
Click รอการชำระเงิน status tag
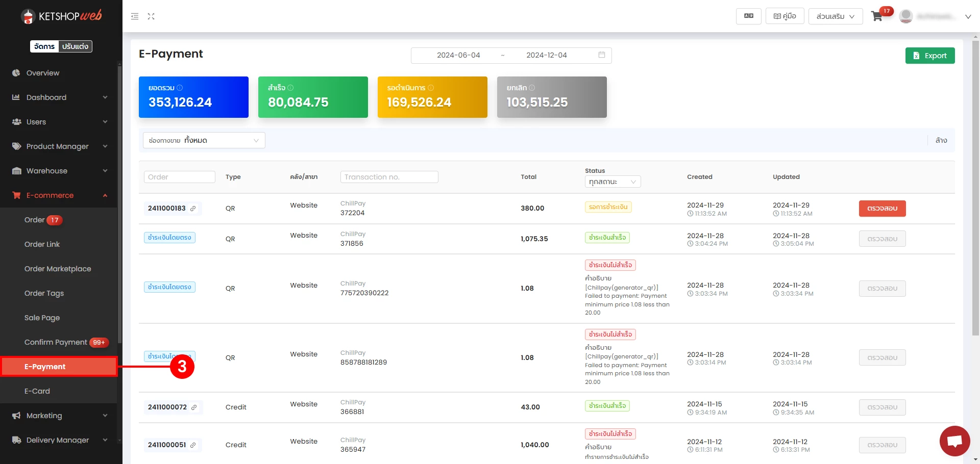click(x=608, y=207)
